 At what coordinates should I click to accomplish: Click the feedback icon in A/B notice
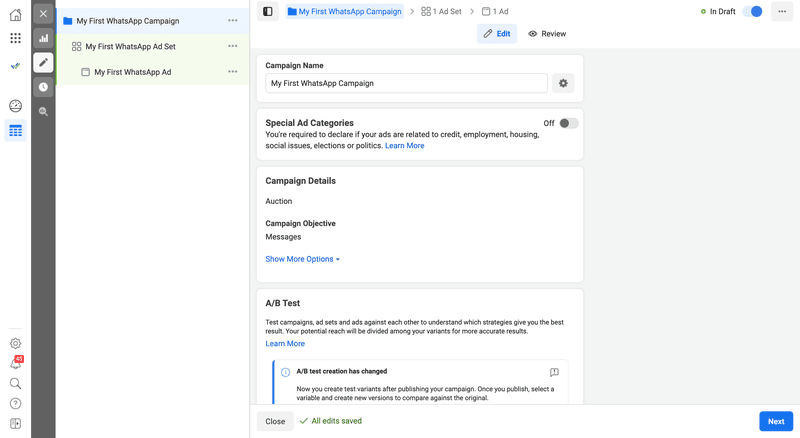click(x=554, y=372)
